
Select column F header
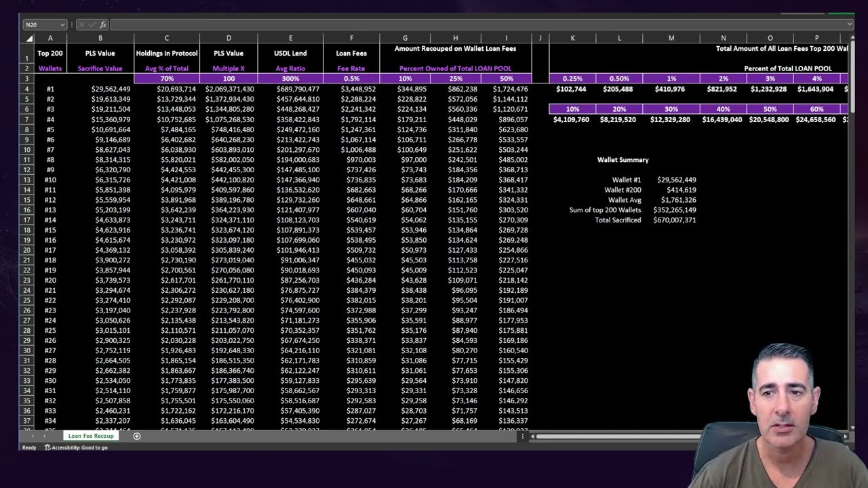tap(351, 38)
